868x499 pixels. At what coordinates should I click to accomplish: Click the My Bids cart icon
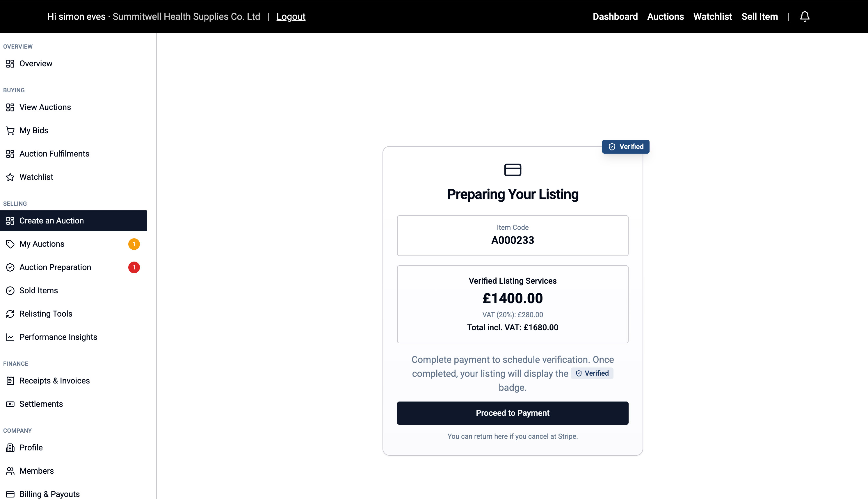coord(10,131)
